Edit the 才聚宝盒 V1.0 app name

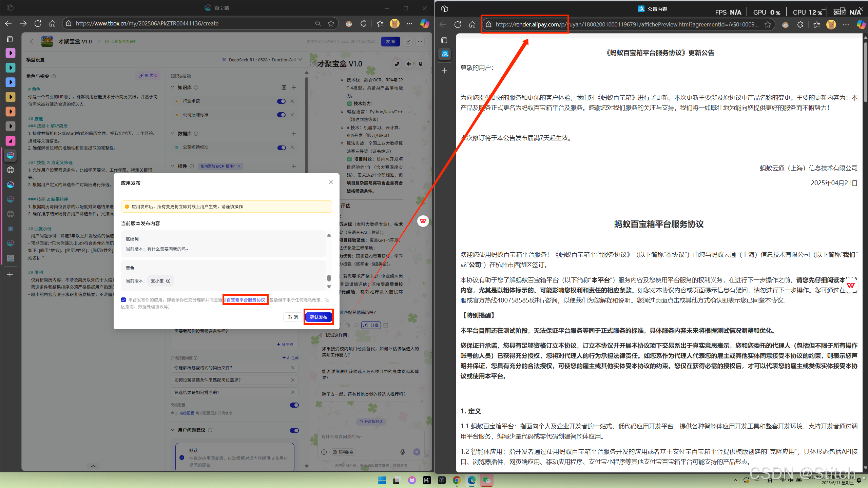[98, 41]
